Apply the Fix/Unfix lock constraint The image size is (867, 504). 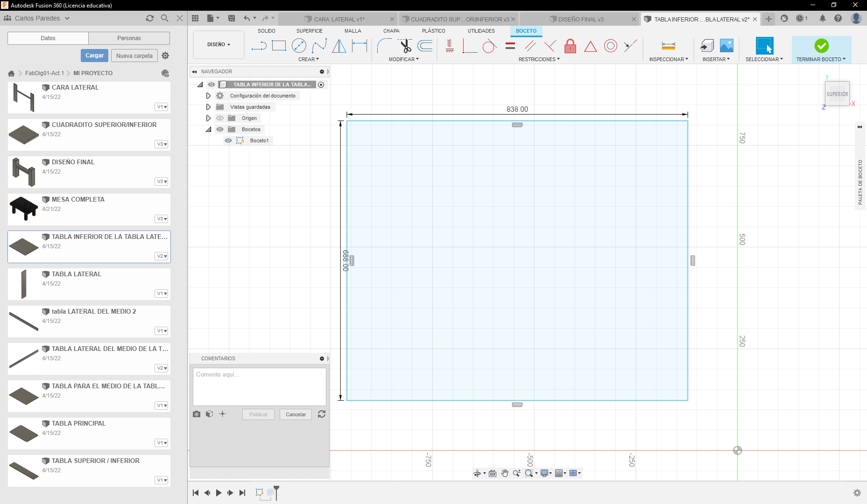(x=570, y=46)
